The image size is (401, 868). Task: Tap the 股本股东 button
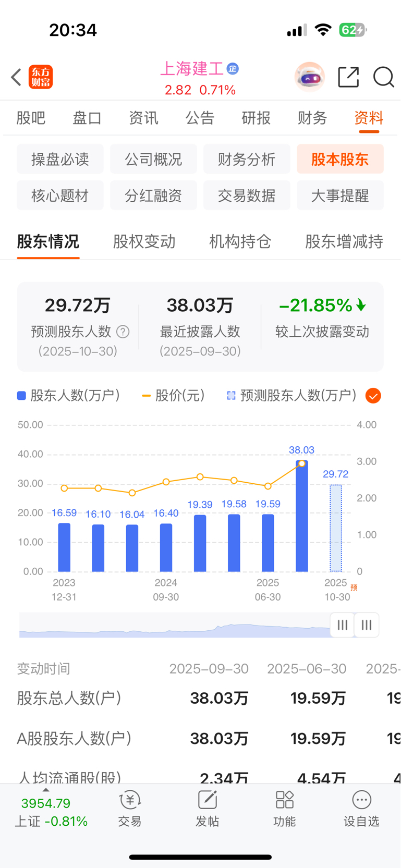click(340, 159)
